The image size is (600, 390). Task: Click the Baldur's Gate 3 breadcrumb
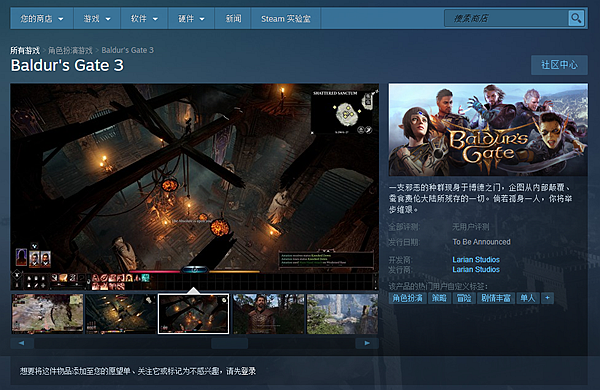coord(127,50)
